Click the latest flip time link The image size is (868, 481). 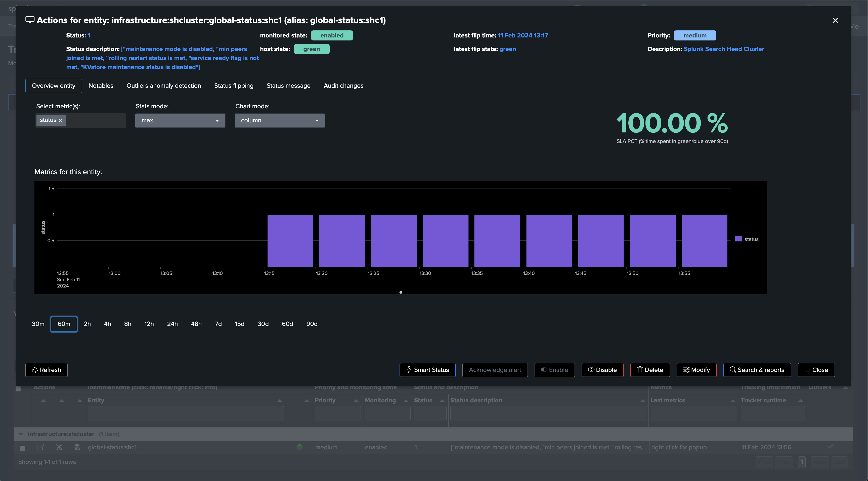523,35
